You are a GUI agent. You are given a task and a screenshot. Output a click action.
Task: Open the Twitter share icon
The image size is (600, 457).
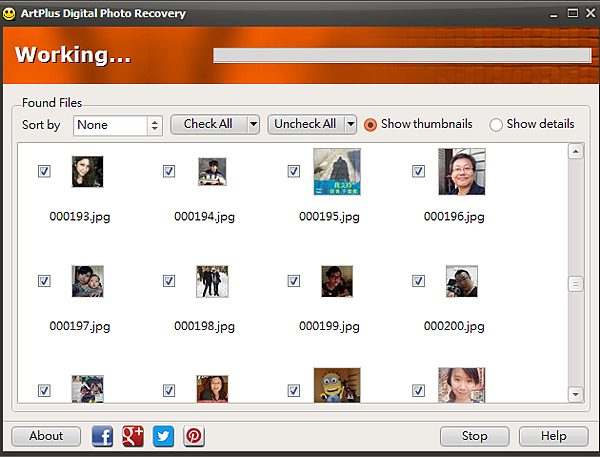pos(163,436)
